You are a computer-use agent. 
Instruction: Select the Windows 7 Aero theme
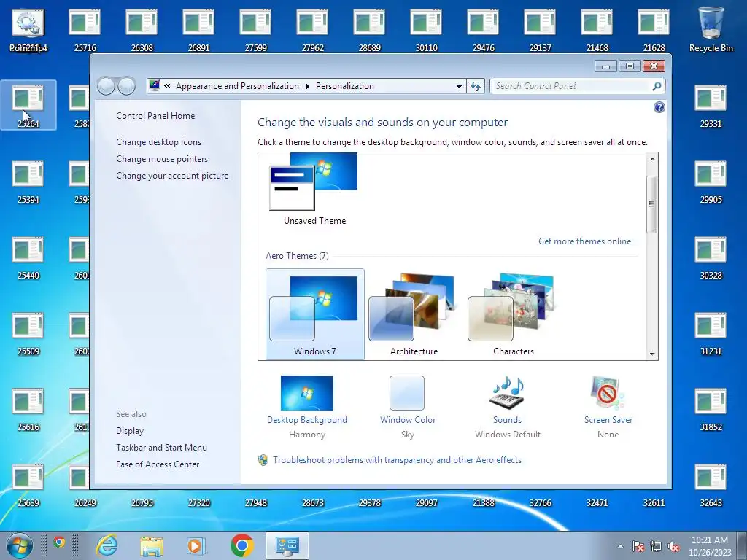(315, 314)
